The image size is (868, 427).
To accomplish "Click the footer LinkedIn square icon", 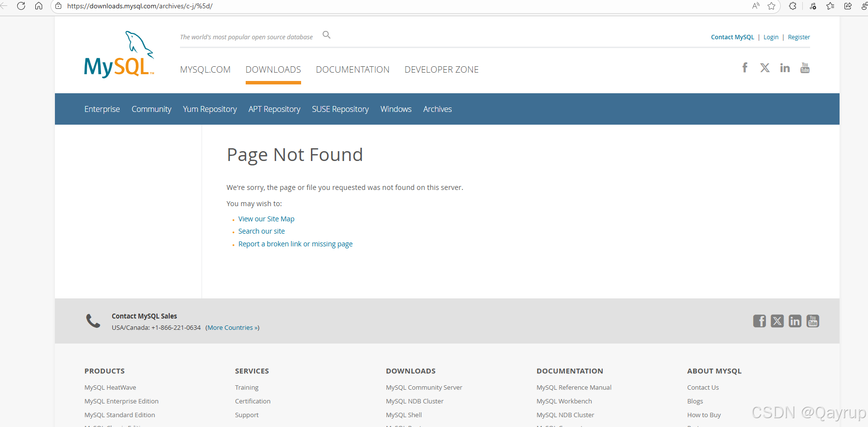I will 795,321.
